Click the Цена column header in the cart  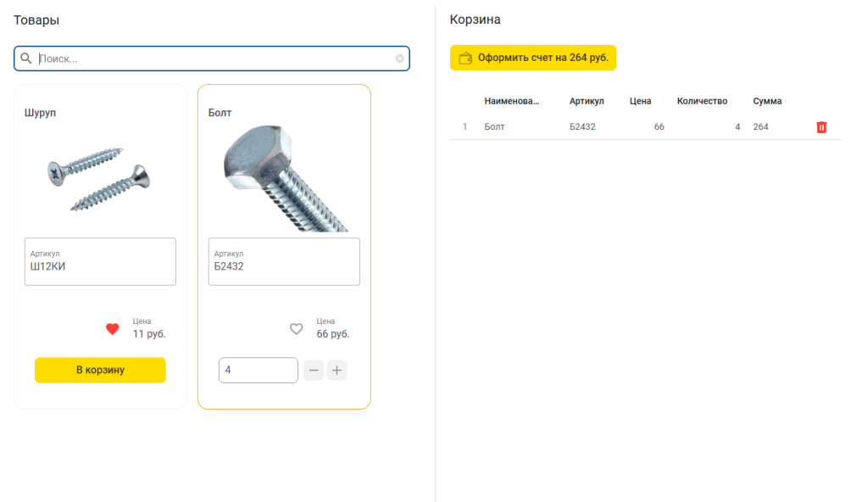[x=641, y=101]
